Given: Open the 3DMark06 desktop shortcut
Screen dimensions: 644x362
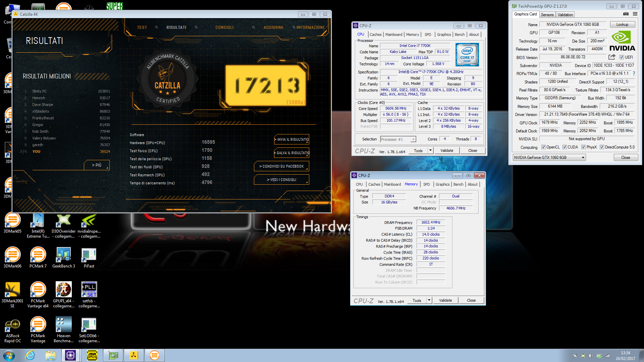Looking at the screenshot, I should pos(12,258).
